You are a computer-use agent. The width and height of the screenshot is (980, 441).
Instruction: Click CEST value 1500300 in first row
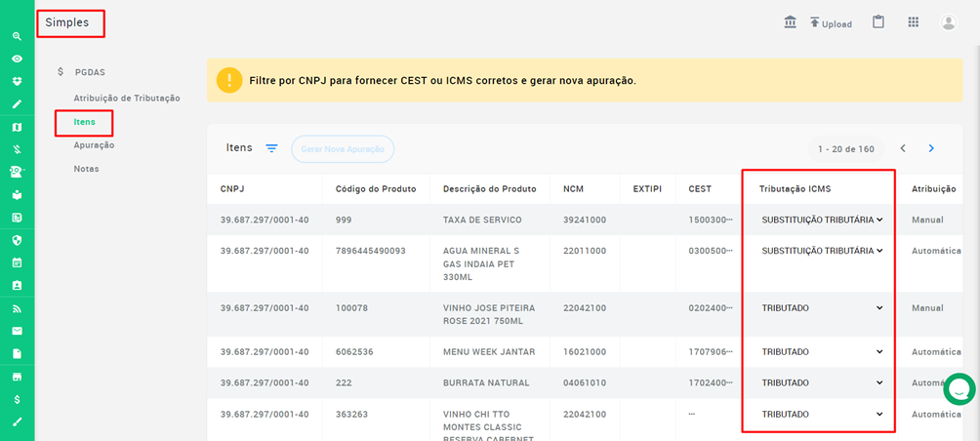(710, 220)
